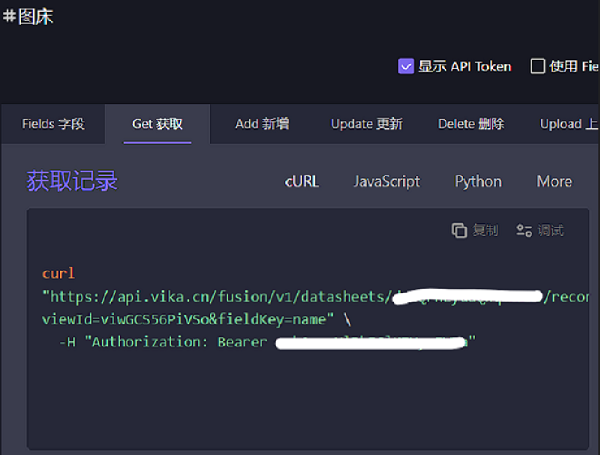Select the Get 获取 tab
The width and height of the screenshot is (600, 455).
(x=157, y=124)
